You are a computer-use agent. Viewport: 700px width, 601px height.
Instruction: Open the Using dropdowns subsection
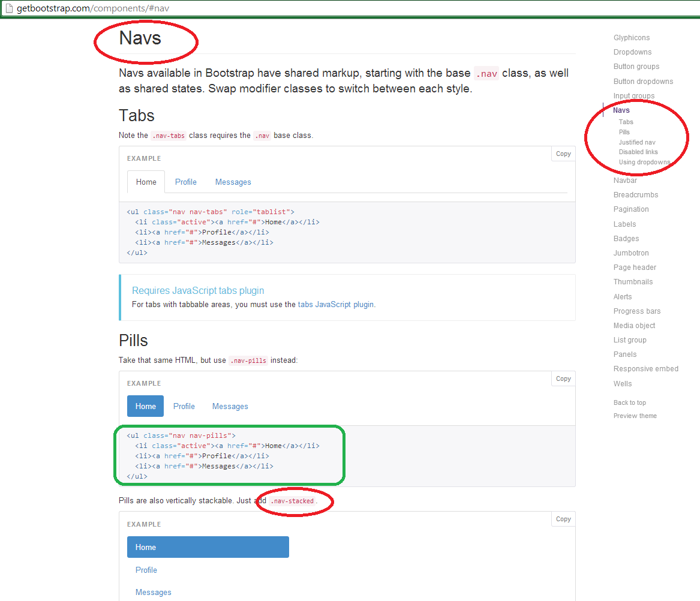pyautogui.click(x=644, y=162)
